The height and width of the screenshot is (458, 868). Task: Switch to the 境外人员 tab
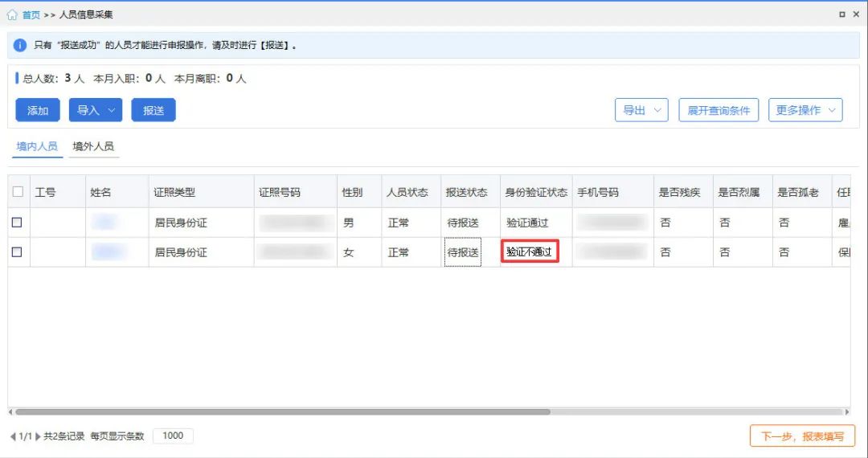93,146
